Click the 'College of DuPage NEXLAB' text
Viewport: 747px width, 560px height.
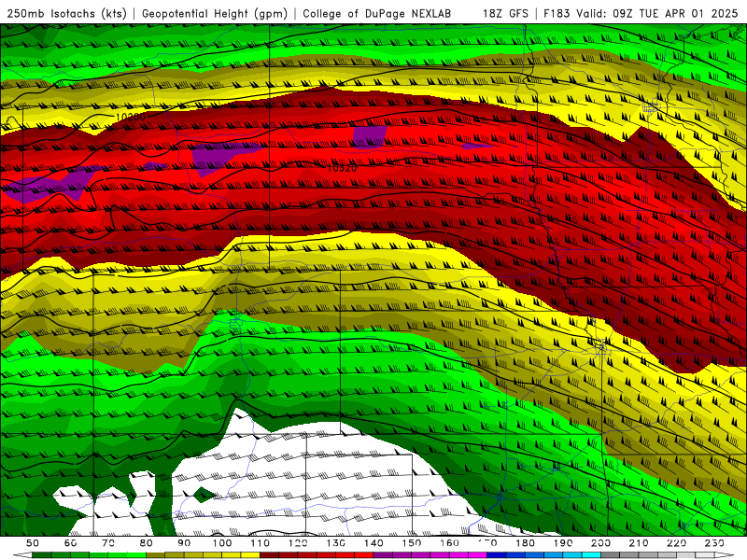377,13
